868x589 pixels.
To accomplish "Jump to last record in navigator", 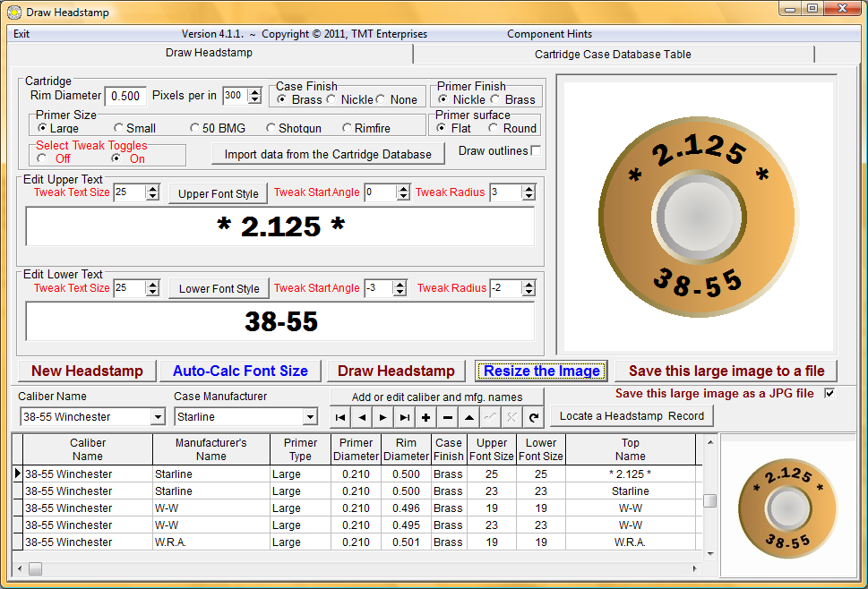I will 405,417.
